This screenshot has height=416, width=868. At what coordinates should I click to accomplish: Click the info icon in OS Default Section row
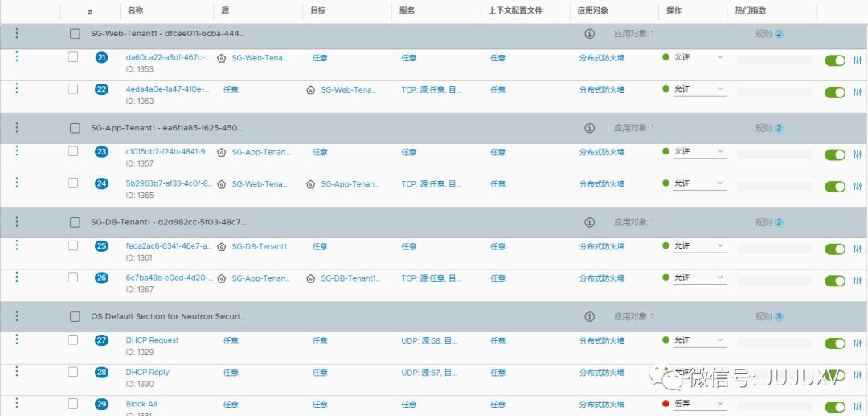point(589,317)
